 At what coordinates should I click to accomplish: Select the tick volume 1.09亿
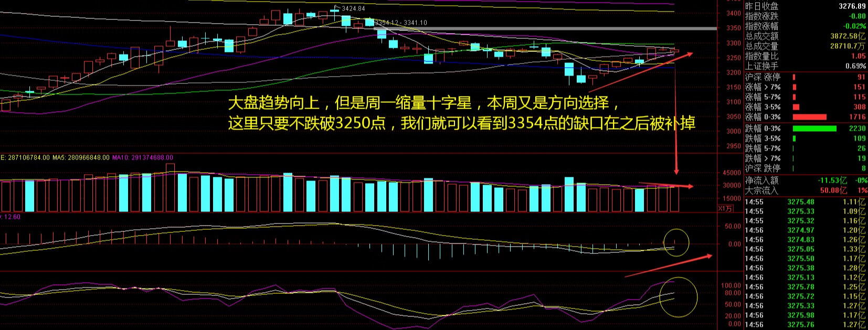[854, 211]
